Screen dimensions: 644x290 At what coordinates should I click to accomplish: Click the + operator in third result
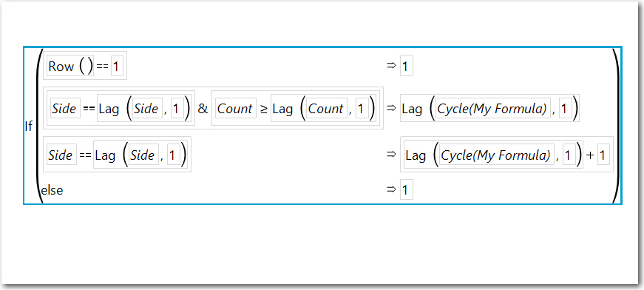(x=590, y=155)
